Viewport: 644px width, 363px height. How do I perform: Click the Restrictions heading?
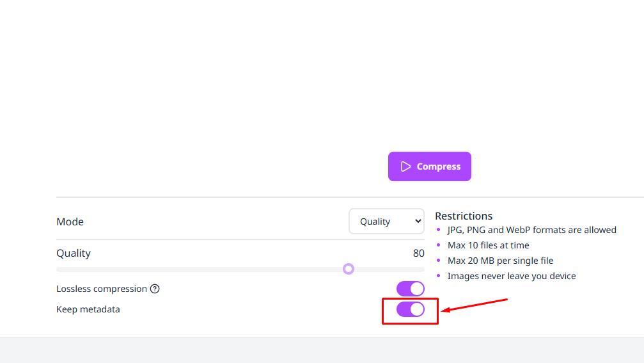pos(464,216)
